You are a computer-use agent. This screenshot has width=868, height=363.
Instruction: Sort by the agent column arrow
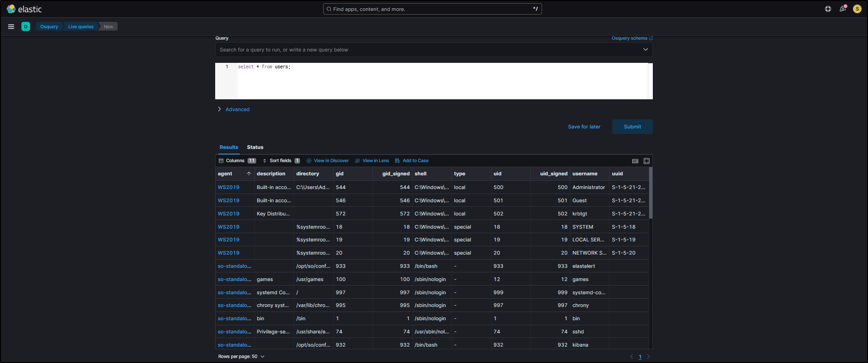click(x=249, y=174)
